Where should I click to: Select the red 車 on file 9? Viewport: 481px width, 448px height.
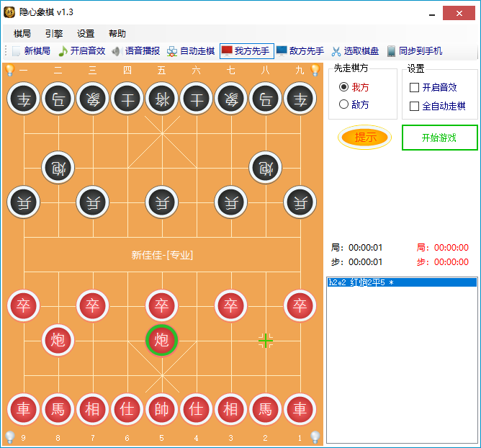(x=23, y=409)
